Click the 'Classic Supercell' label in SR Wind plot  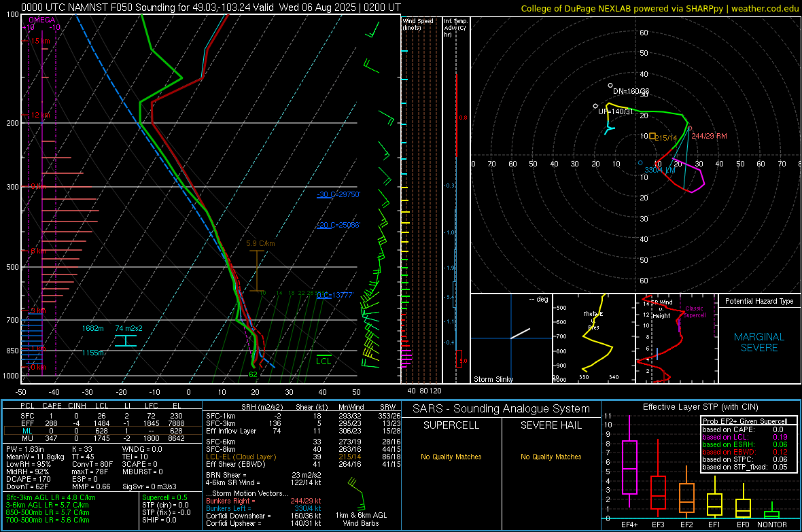(694, 312)
